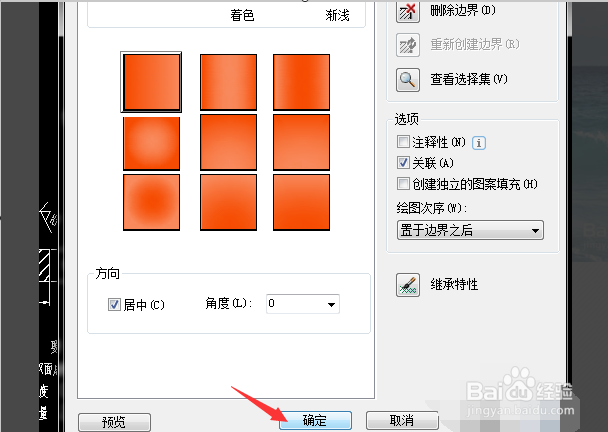
Task: Click the annotative info icon next to 注释性
Action: [x=479, y=143]
